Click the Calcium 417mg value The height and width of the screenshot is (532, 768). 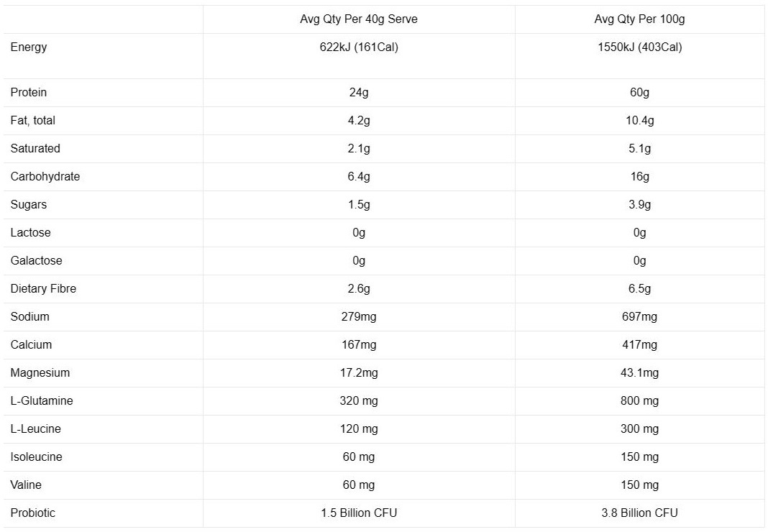click(639, 344)
